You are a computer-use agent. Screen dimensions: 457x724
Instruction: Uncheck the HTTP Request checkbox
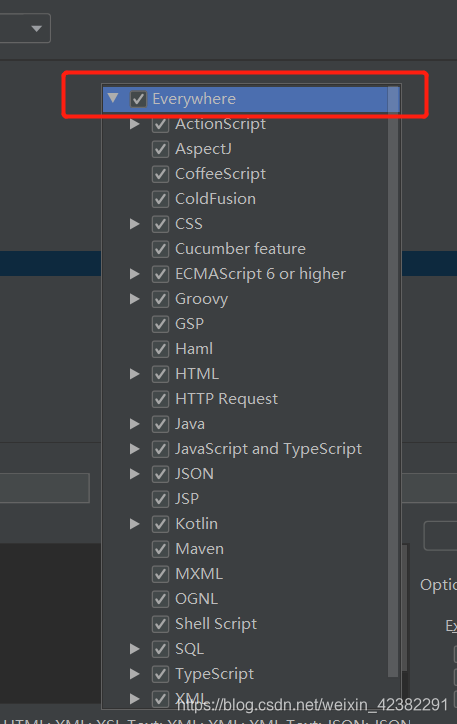[160, 399]
